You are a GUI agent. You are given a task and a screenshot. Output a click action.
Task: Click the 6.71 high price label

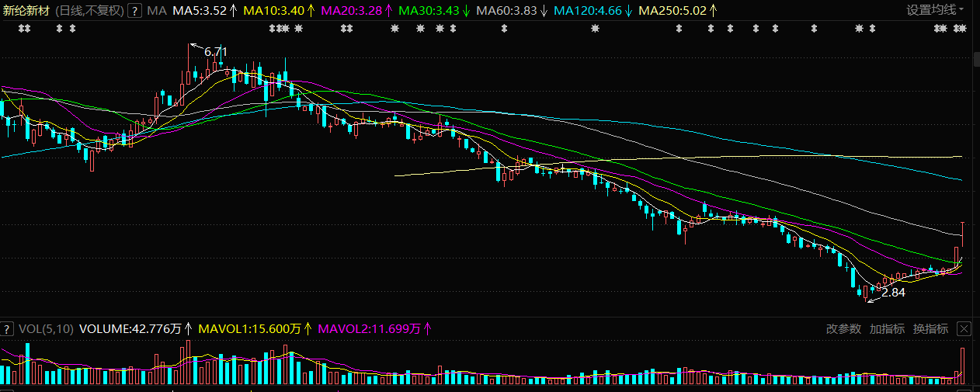pyautogui.click(x=216, y=51)
